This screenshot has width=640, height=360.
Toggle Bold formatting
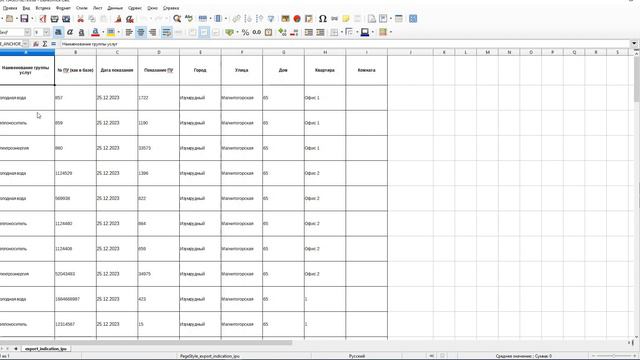pyautogui.click(x=58, y=32)
